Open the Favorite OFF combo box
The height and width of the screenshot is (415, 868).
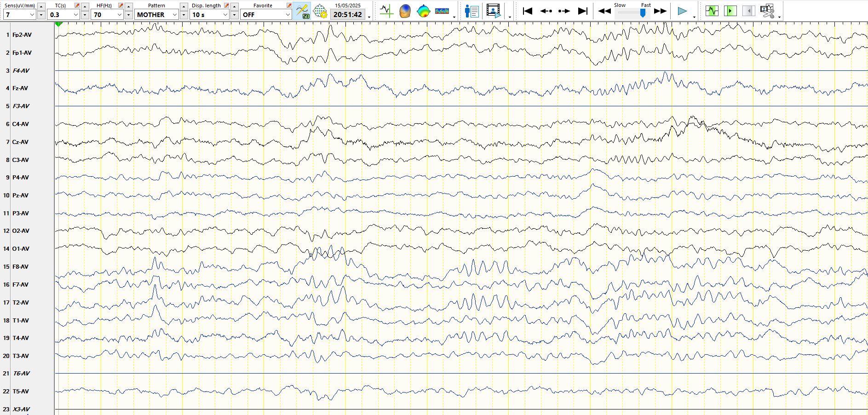pyautogui.click(x=266, y=15)
